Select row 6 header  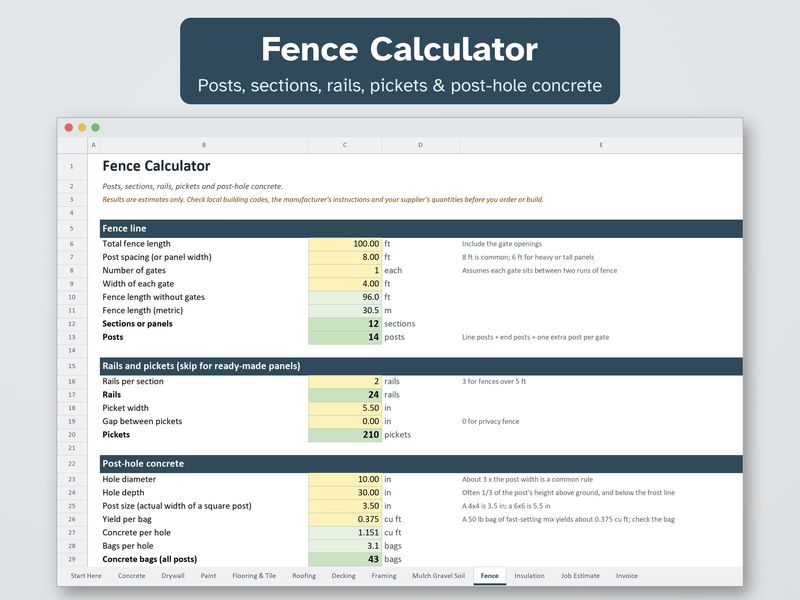72,244
